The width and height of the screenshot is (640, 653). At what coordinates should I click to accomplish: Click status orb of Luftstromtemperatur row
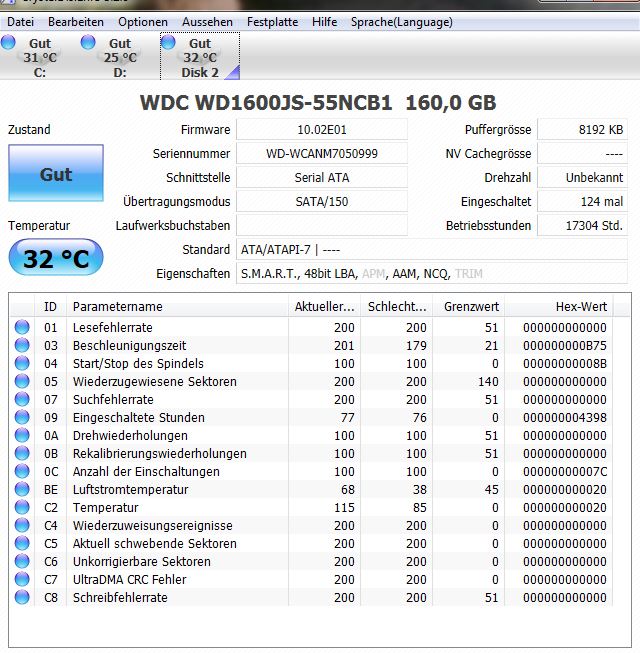tap(22, 489)
